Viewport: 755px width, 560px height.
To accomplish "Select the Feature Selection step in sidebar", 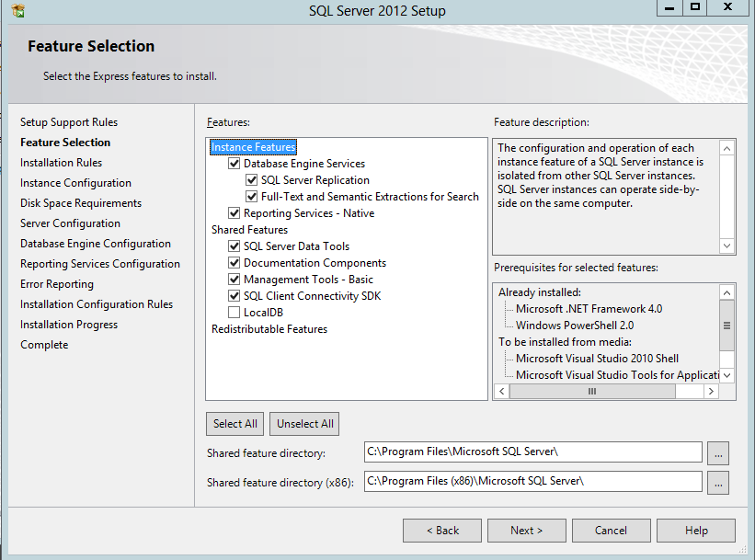I will click(65, 143).
